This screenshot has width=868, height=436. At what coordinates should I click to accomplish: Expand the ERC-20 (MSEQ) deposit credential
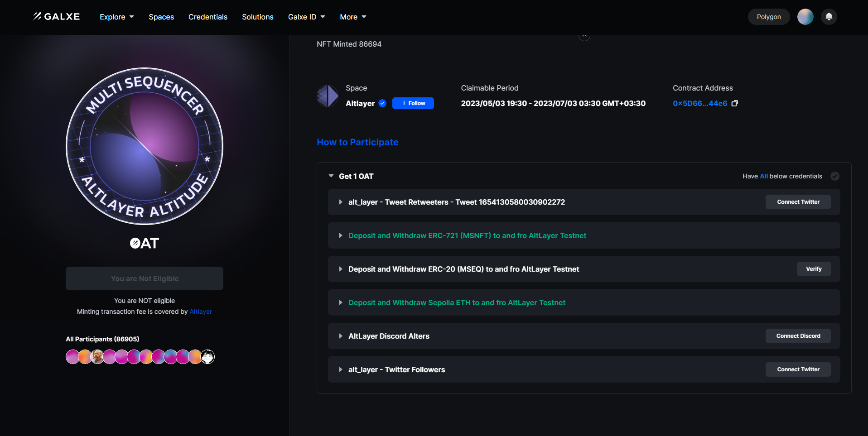pos(341,269)
